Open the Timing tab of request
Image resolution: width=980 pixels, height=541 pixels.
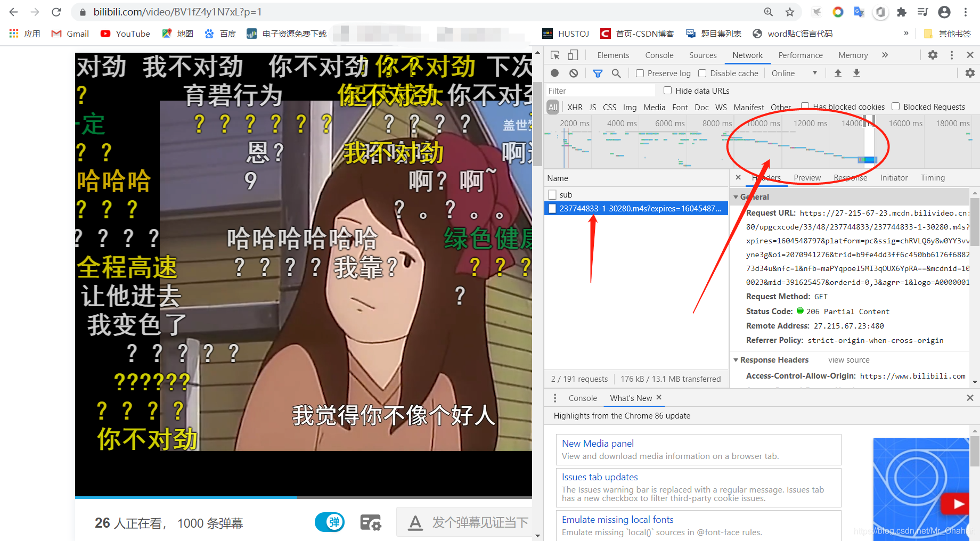point(933,177)
